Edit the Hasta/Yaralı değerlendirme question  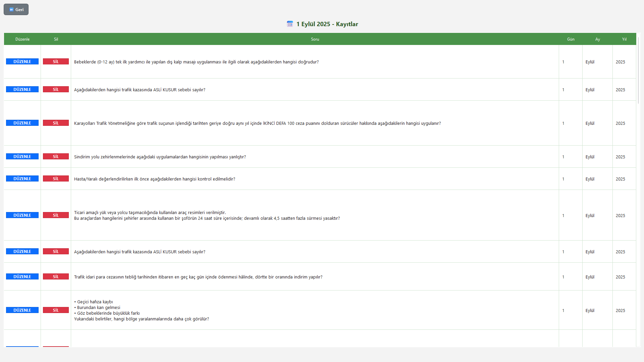(x=22, y=179)
